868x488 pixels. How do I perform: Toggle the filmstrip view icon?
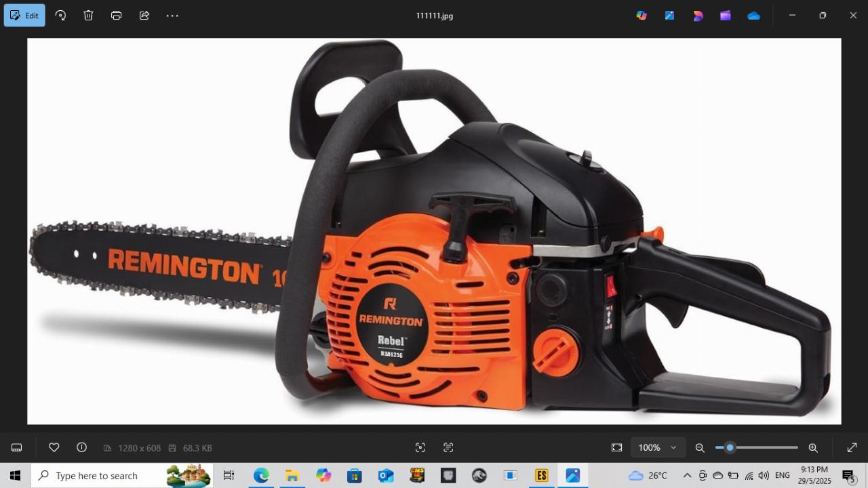tap(17, 447)
